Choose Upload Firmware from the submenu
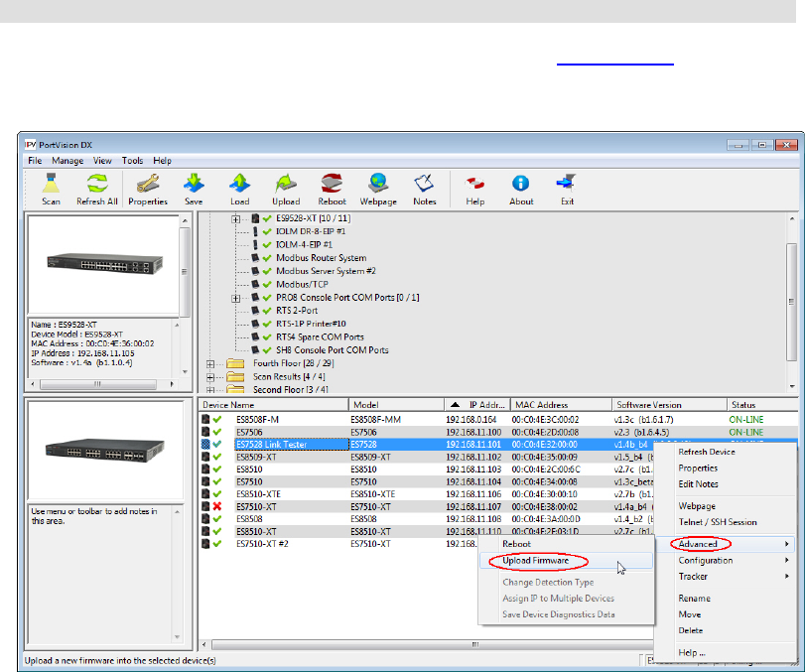 click(566, 561)
